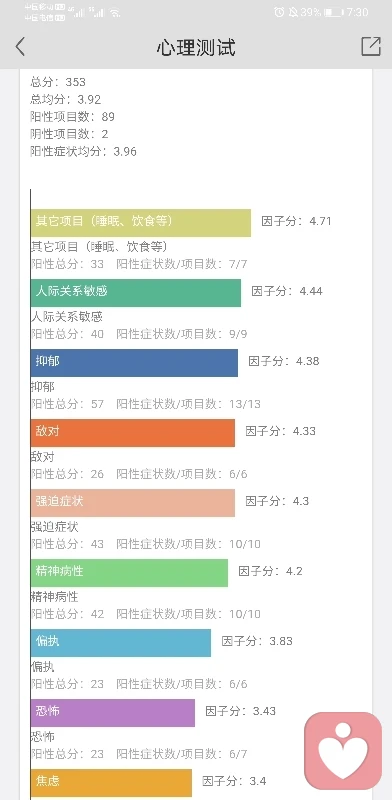The width and height of the screenshot is (392, 800).
Task: Tap the 心理测试 page title
Action: pyautogui.click(x=196, y=47)
